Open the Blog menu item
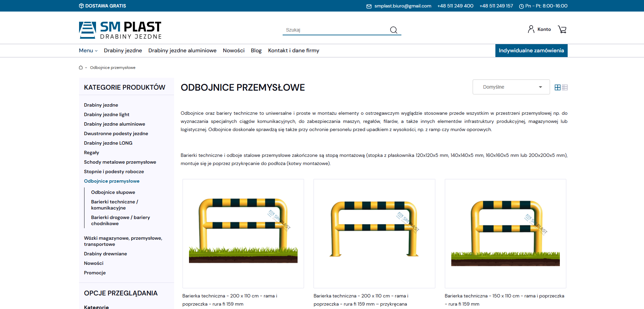Screen dimensions: 644x309 [256, 50]
